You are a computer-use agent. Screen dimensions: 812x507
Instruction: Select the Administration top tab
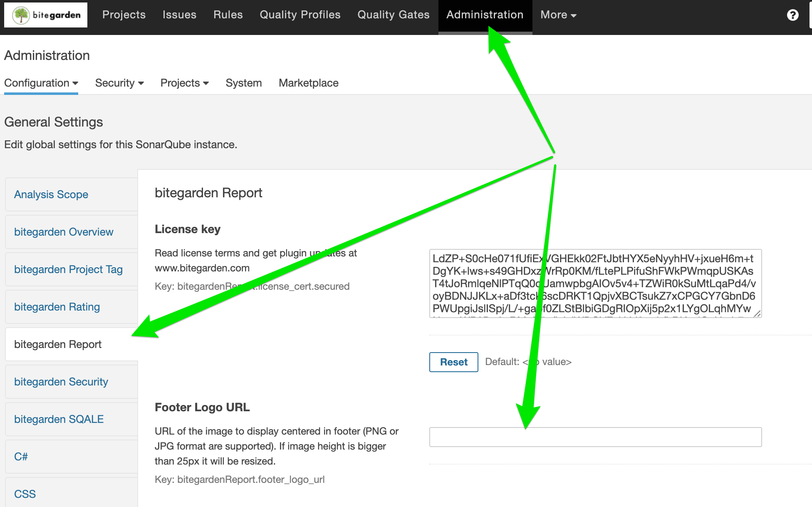pos(485,16)
